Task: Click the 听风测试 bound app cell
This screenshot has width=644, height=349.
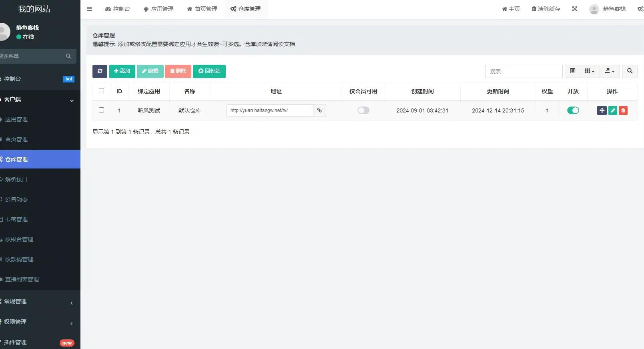Action: click(149, 110)
